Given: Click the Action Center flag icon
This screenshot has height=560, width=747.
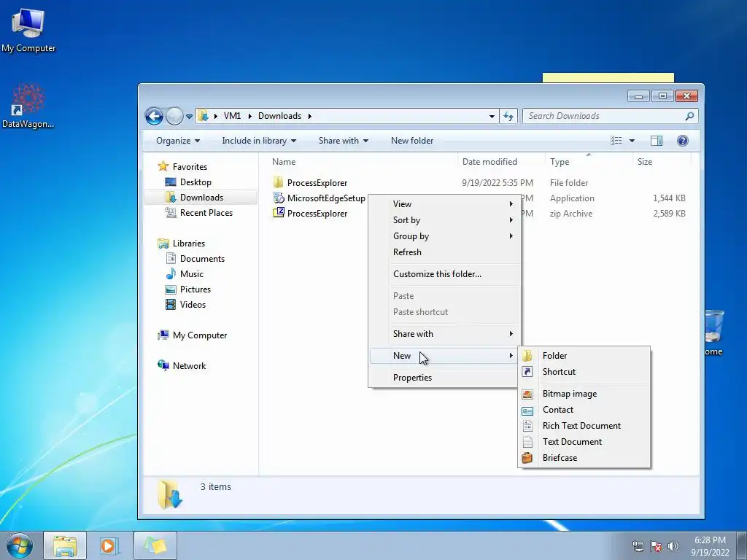Looking at the screenshot, I should point(656,546).
